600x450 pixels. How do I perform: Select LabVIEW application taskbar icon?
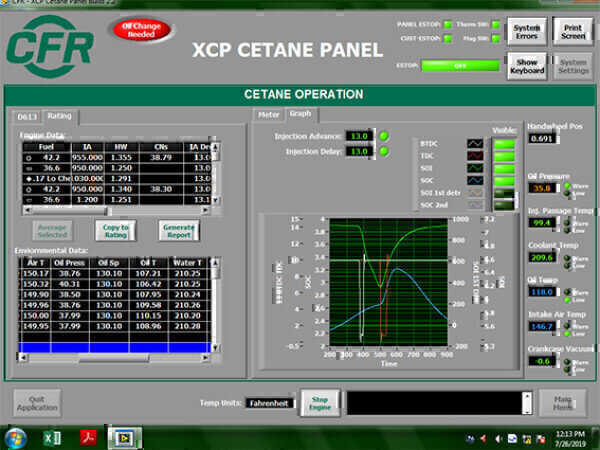click(x=124, y=438)
